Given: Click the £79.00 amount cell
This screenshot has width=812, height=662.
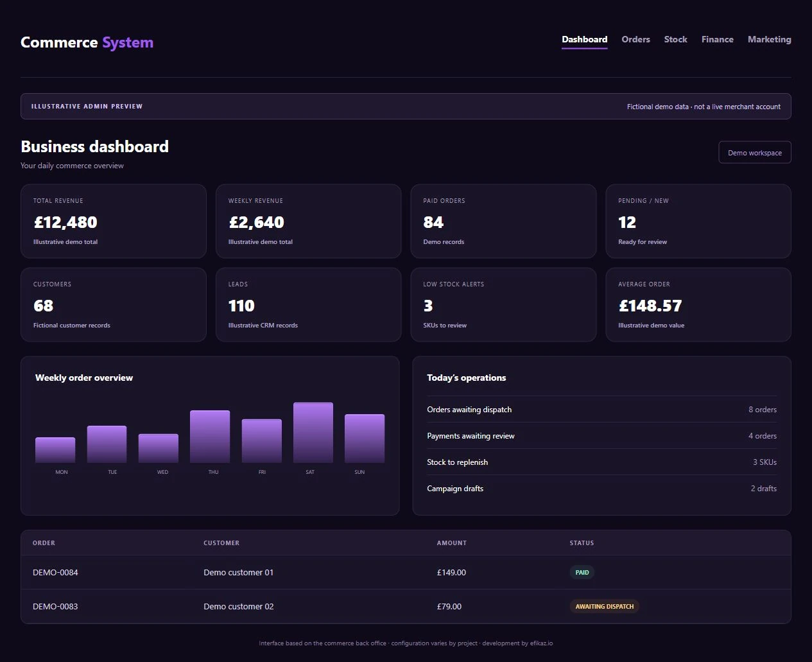Looking at the screenshot, I should click(x=449, y=607).
